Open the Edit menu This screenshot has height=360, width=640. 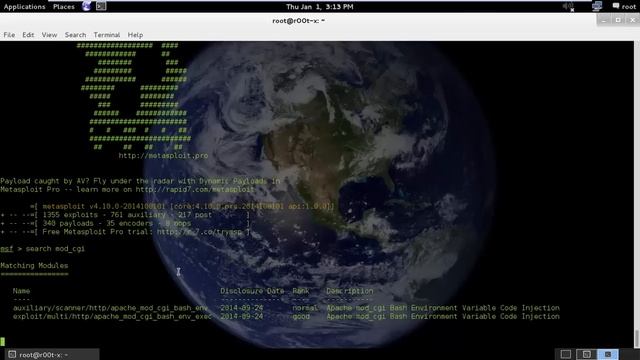tap(28, 35)
